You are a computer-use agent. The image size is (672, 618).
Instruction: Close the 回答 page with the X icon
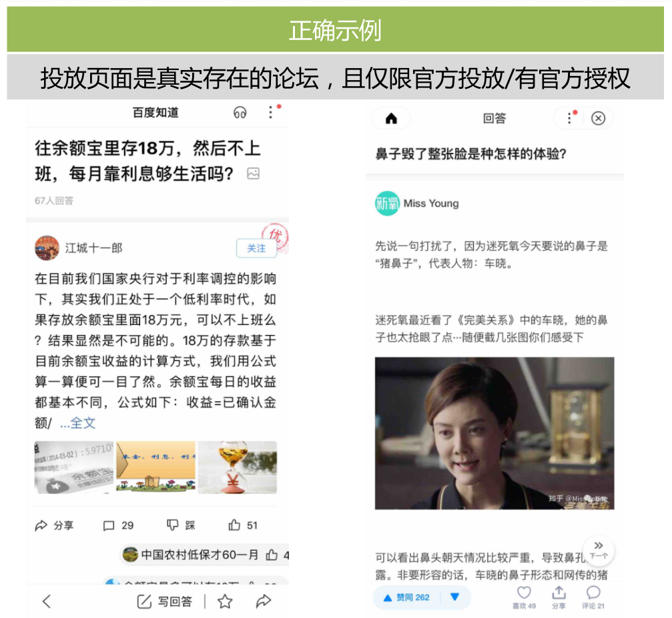598,118
